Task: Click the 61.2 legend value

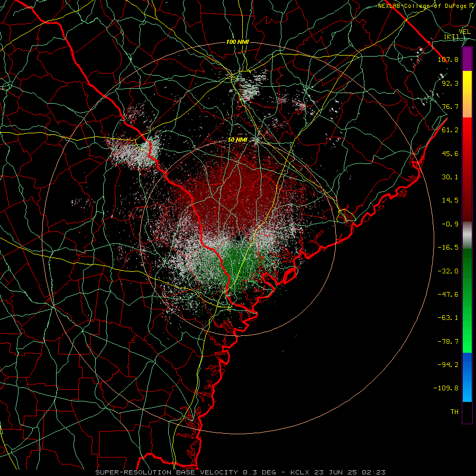Action: [450, 130]
